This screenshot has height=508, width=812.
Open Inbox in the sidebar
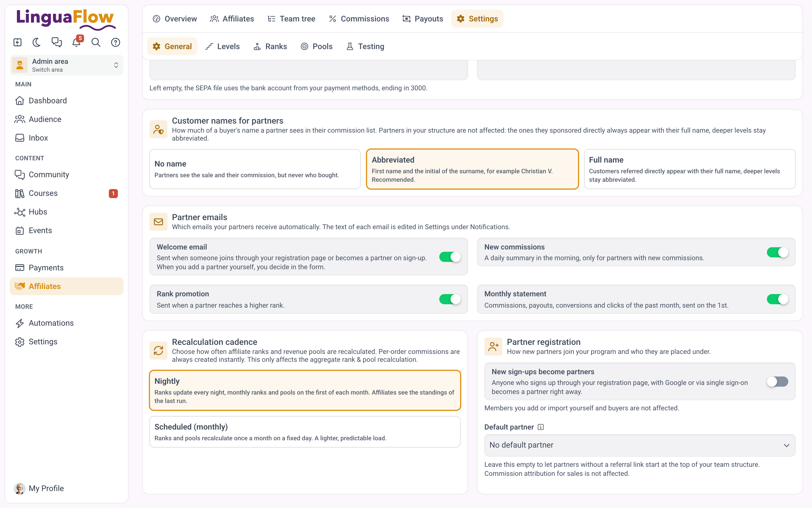[x=67, y=138]
